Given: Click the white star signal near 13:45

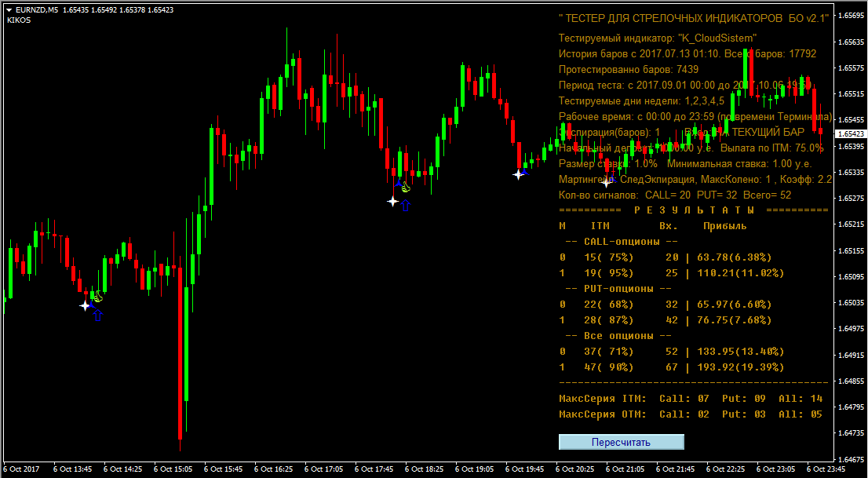Looking at the screenshot, I should (86, 305).
